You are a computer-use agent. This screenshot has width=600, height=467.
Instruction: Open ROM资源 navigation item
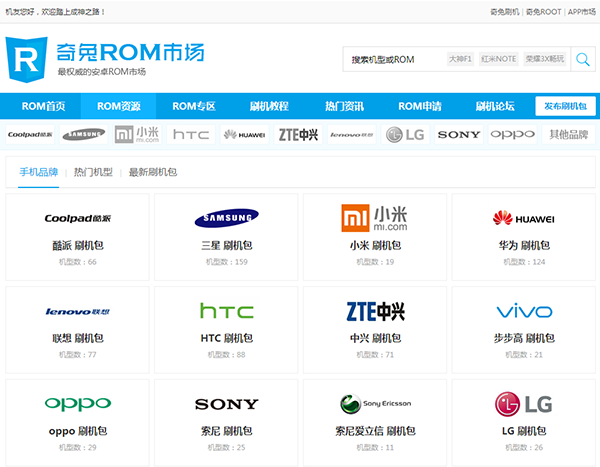coord(119,106)
